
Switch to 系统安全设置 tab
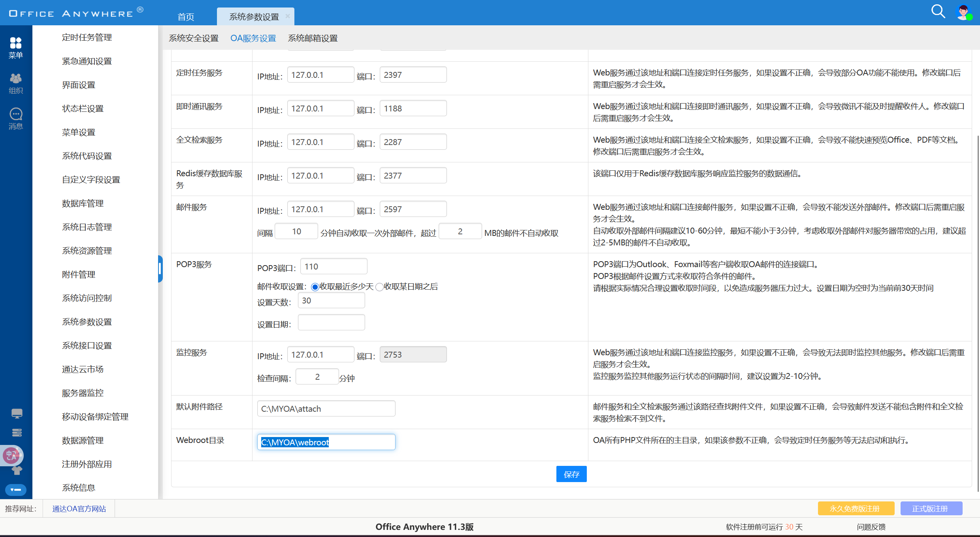[194, 38]
